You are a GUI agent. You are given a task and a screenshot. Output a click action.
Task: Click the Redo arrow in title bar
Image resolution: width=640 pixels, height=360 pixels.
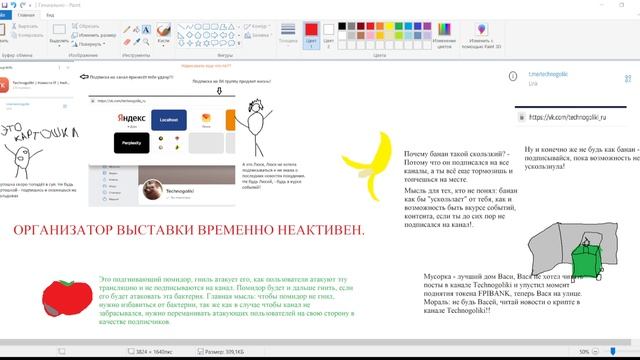pos(23,5)
